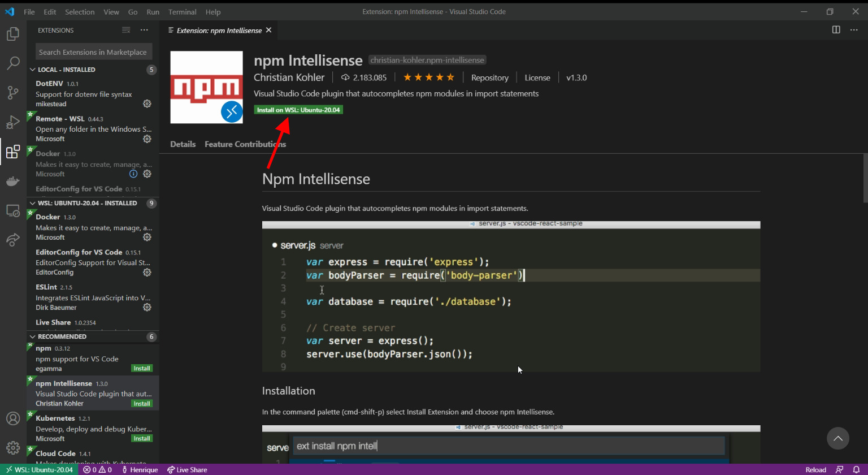Open the Live Share view icon
This screenshot has width=868, height=475.
(x=13, y=240)
